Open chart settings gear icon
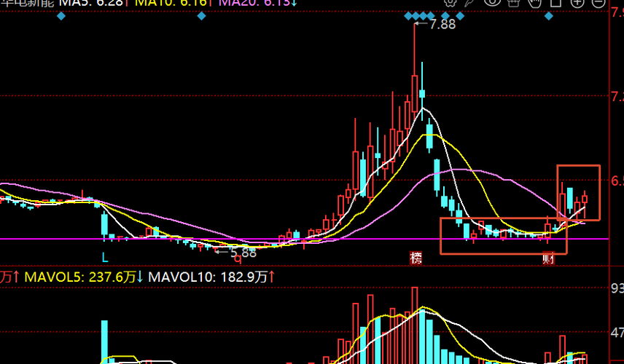The height and width of the screenshot is (364, 624). (x=450, y=3)
